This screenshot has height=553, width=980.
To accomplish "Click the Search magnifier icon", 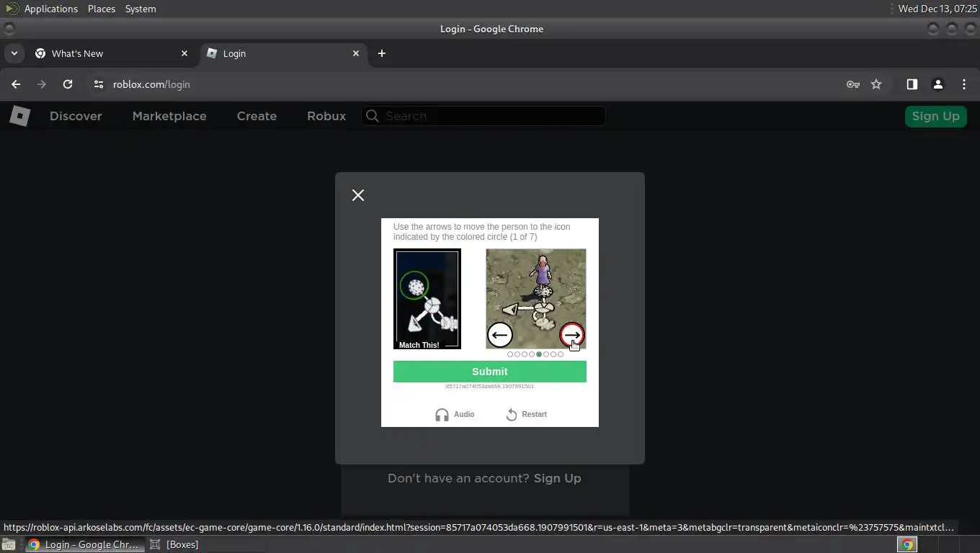I will click(x=372, y=116).
